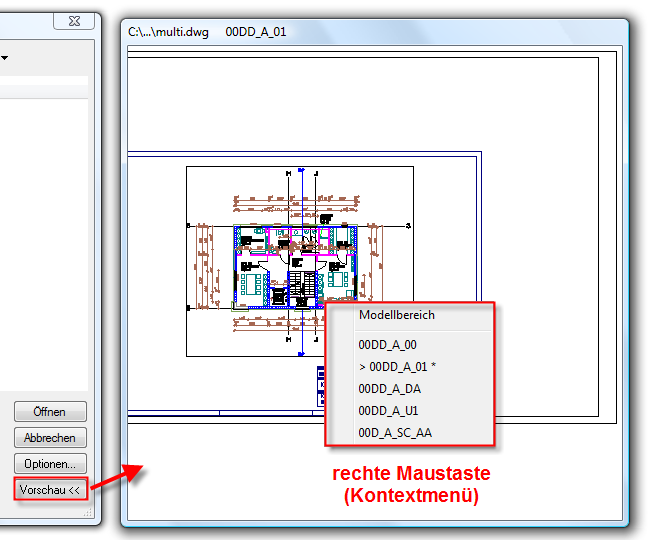Choose layout 00D_A_SC_AA from the list

click(x=395, y=433)
